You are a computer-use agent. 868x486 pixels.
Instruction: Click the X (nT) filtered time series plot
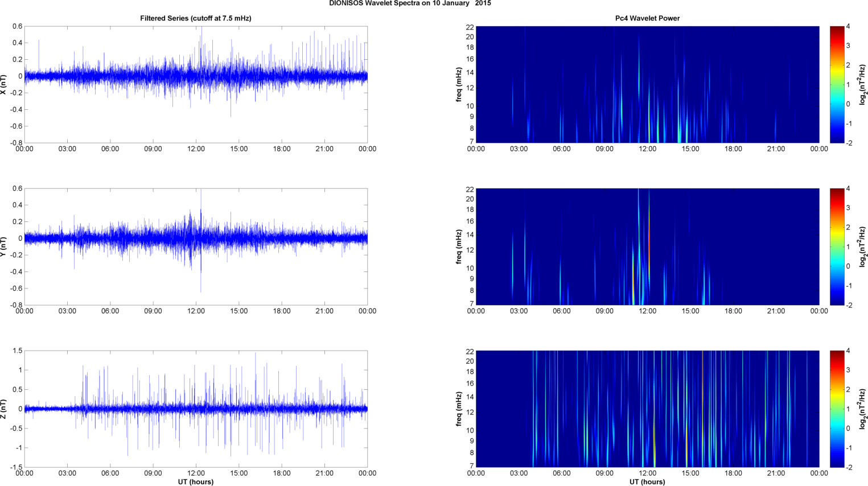[x=196, y=84]
